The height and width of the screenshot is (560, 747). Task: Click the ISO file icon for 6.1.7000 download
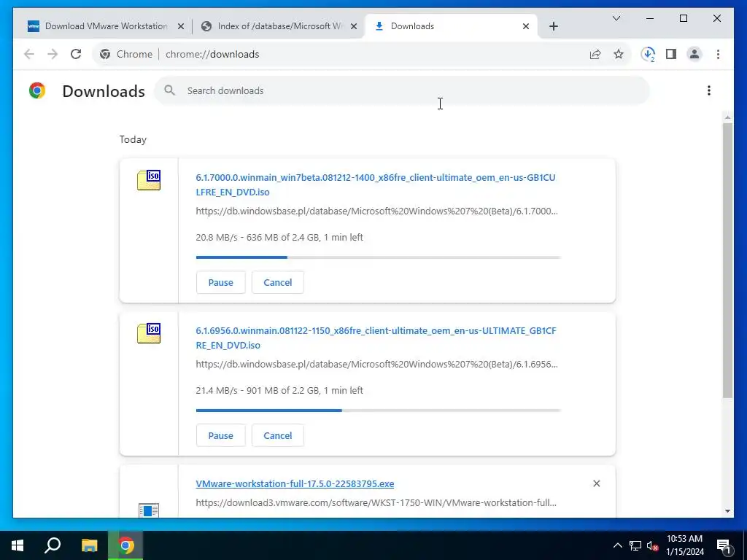point(149,180)
